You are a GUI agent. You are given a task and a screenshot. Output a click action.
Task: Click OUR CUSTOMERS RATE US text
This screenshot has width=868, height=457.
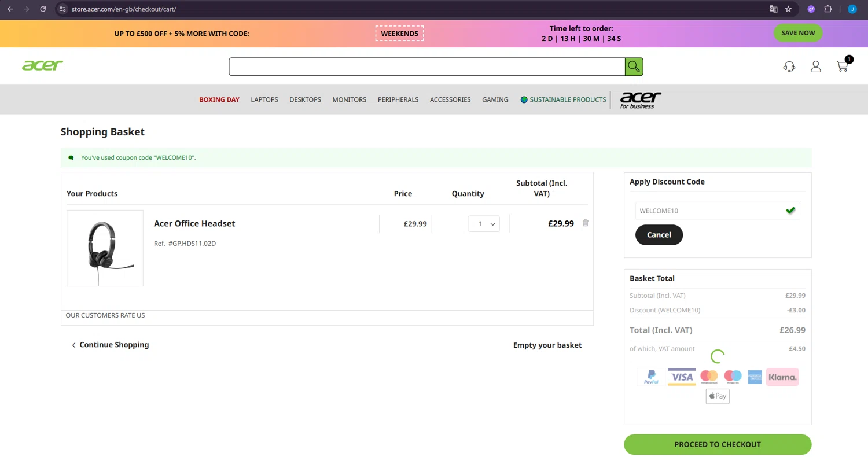pyautogui.click(x=105, y=315)
